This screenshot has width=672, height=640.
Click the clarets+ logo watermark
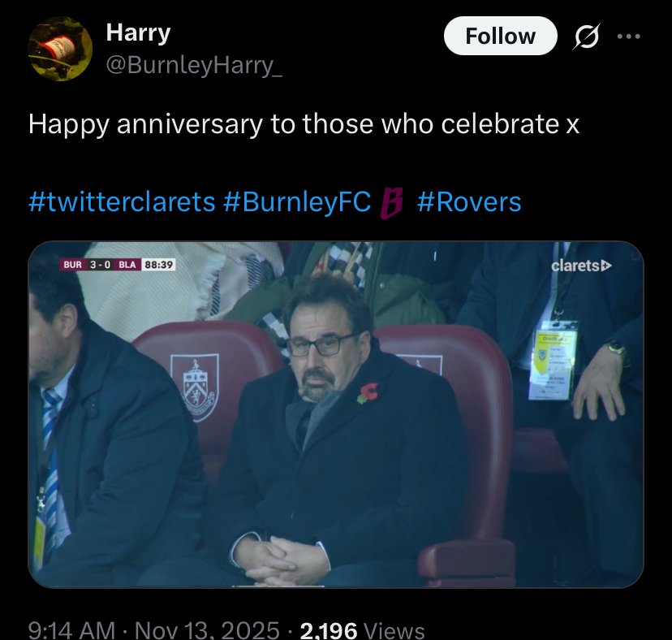[x=581, y=266]
